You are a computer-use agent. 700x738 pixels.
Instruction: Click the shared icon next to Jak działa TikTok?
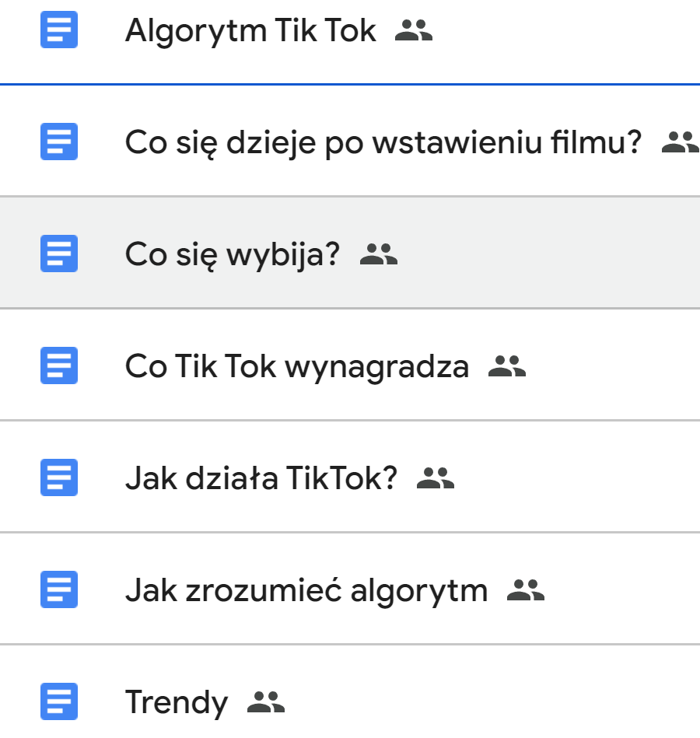coord(436,479)
